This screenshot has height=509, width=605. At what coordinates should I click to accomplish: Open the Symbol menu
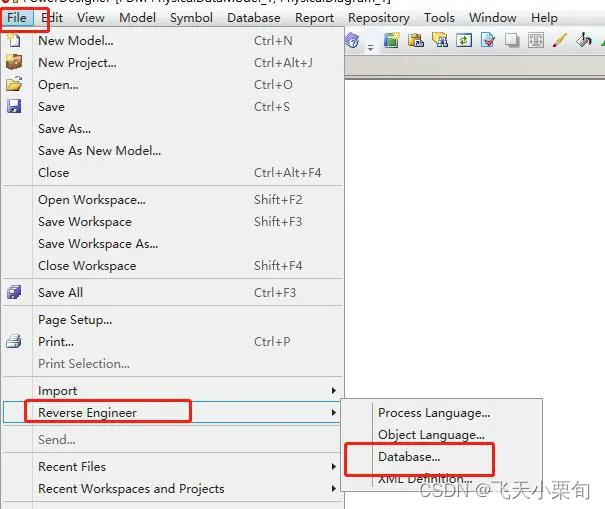coord(191,18)
